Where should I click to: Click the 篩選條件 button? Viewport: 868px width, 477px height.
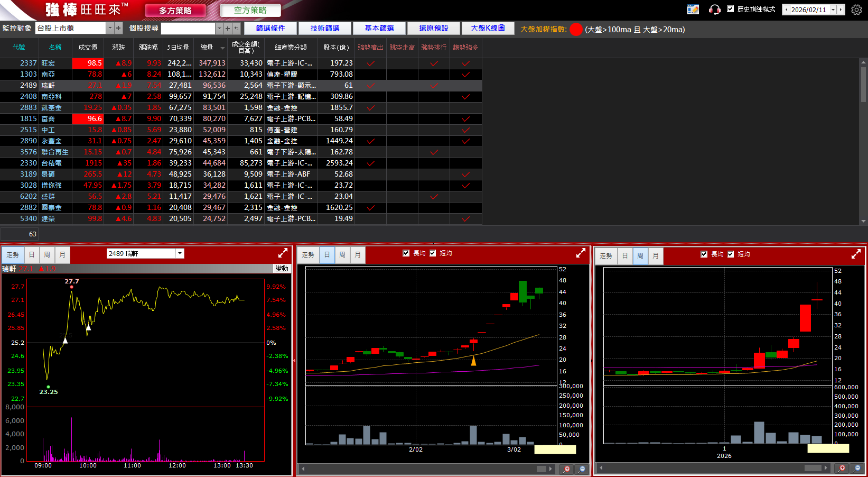click(x=270, y=28)
